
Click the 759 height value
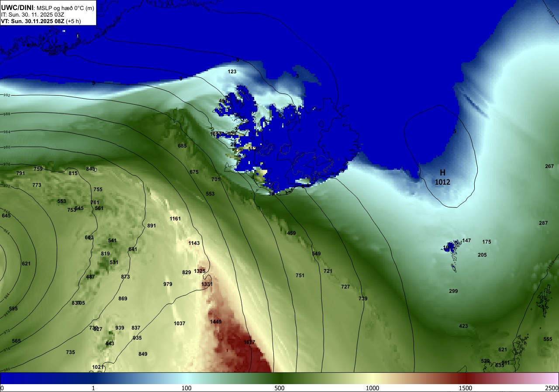coord(38,169)
